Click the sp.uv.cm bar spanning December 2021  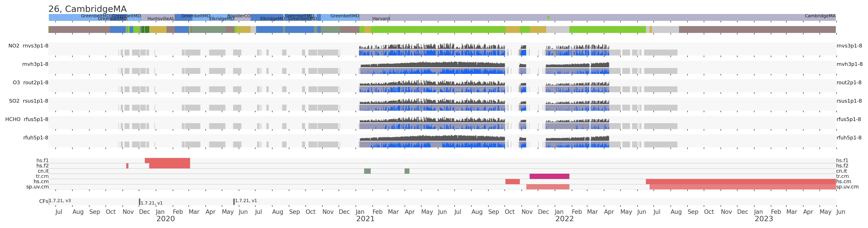[547, 186]
